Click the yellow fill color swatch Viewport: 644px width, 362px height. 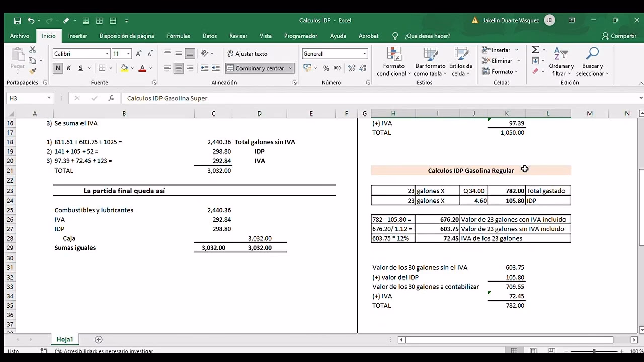tap(124, 68)
